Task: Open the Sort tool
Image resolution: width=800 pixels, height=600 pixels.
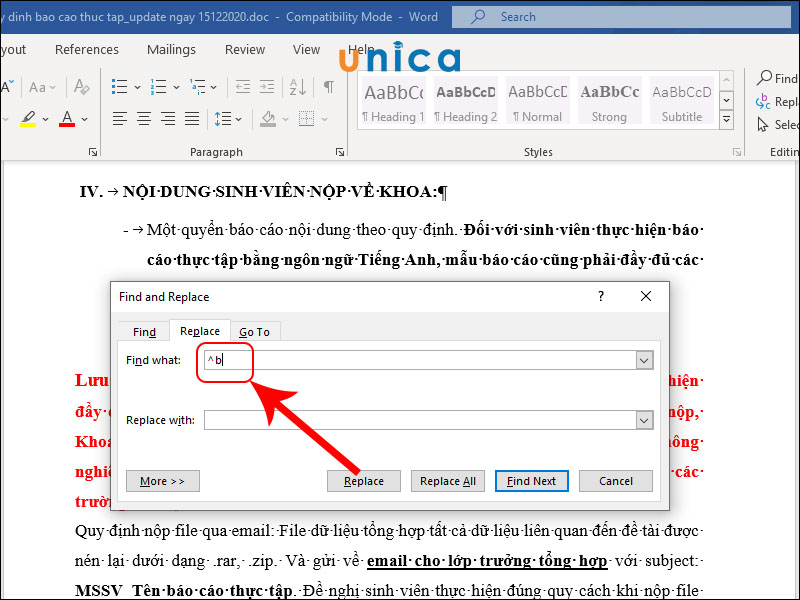Action: 298,88
